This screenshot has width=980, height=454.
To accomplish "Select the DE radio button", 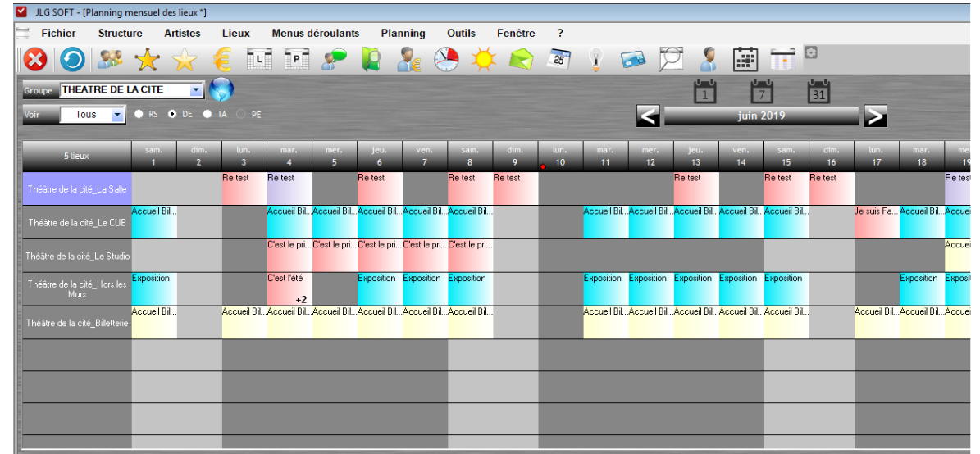I will click(x=172, y=115).
